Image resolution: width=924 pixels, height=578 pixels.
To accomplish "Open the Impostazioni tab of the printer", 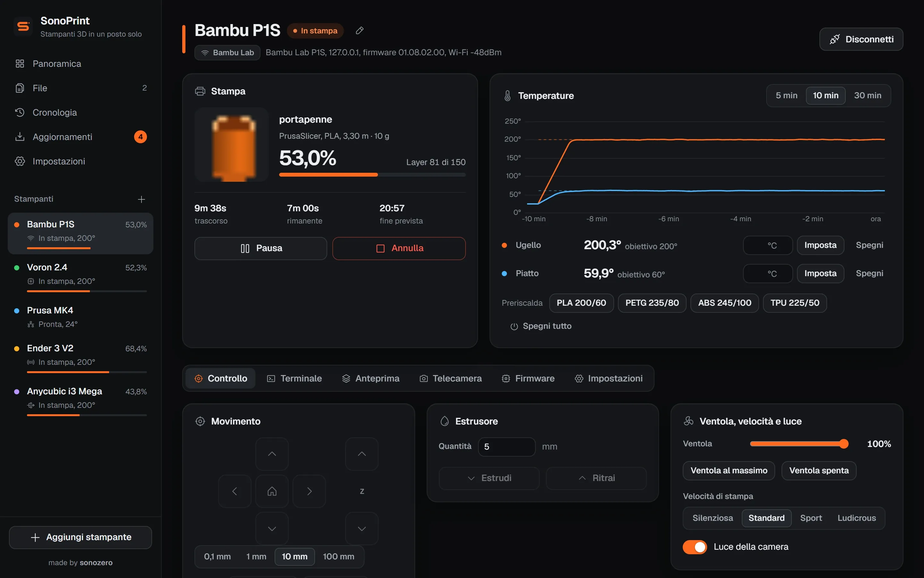I will (x=609, y=379).
